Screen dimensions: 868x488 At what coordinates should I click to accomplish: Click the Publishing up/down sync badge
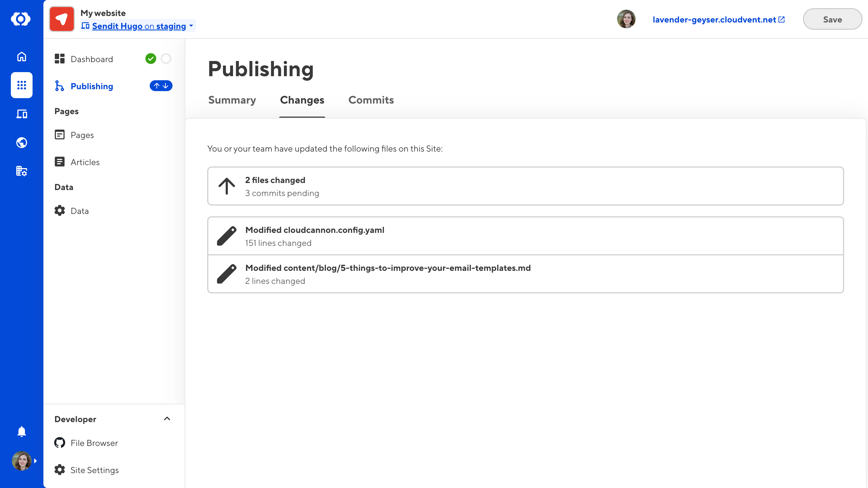(161, 86)
